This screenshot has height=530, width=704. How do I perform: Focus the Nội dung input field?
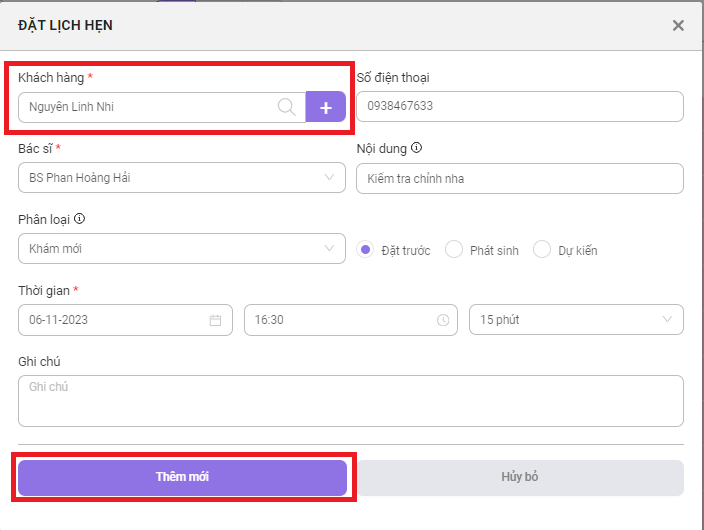pos(520,179)
